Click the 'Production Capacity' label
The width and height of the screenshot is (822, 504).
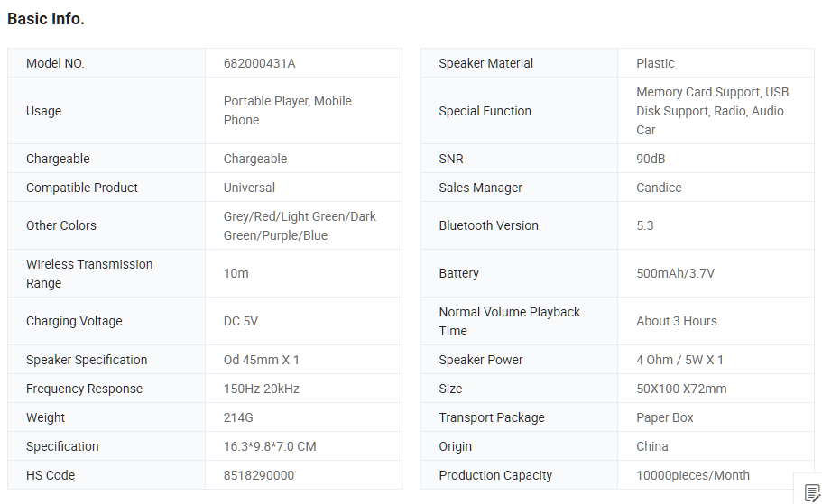(495, 475)
